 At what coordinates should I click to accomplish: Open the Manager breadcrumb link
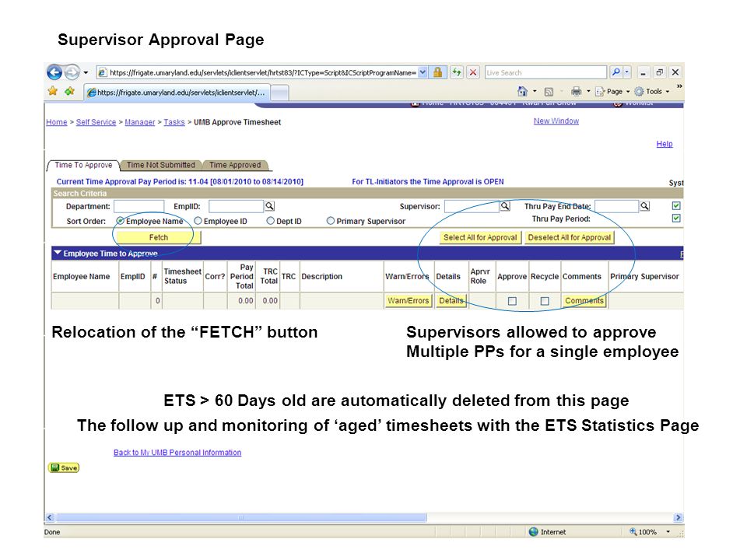[139, 122]
